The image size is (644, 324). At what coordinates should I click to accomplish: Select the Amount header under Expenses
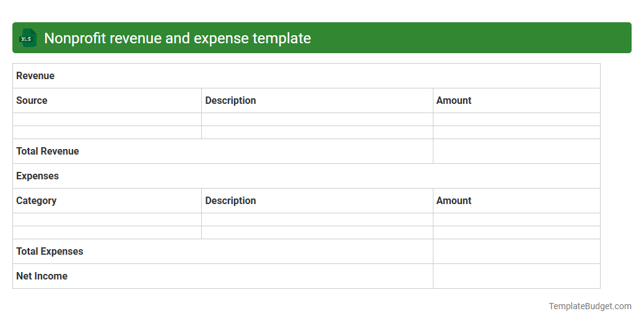pyautogui.click(x=516, y=200)
